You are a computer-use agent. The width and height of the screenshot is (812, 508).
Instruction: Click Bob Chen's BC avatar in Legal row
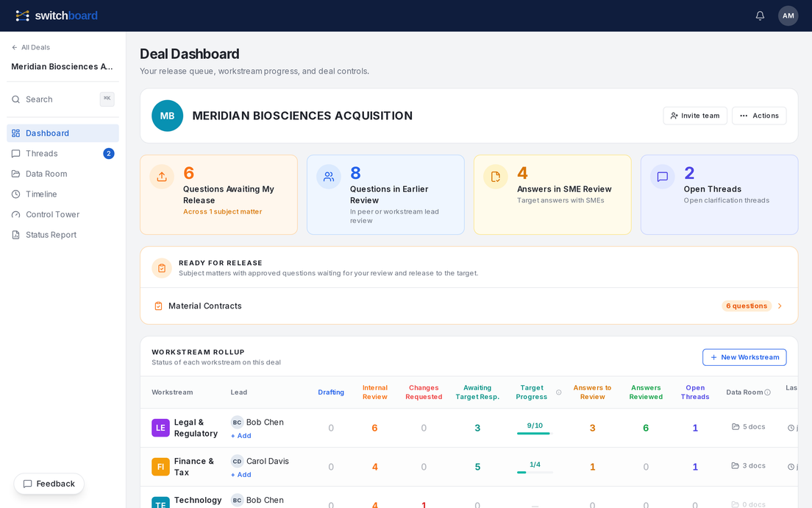click(x=237, y=423)
